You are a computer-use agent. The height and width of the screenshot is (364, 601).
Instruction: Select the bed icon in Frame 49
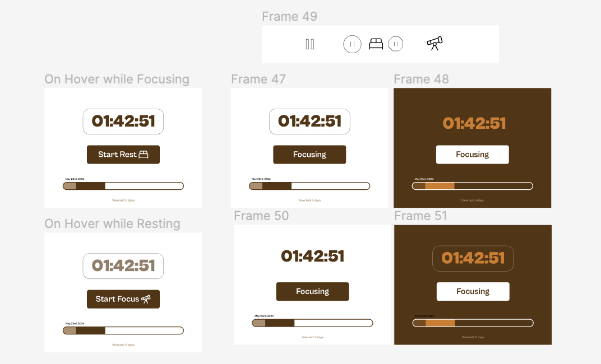click(376, 44)
